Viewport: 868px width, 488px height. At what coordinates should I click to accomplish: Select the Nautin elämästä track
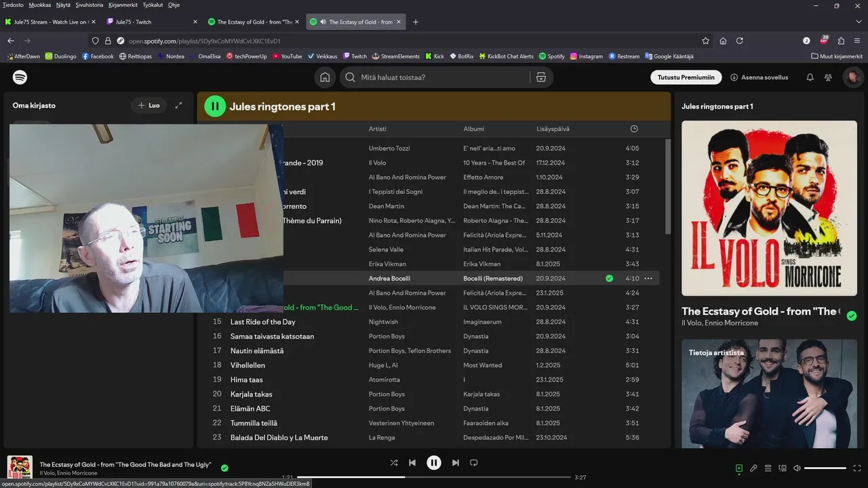click(257, 351)
